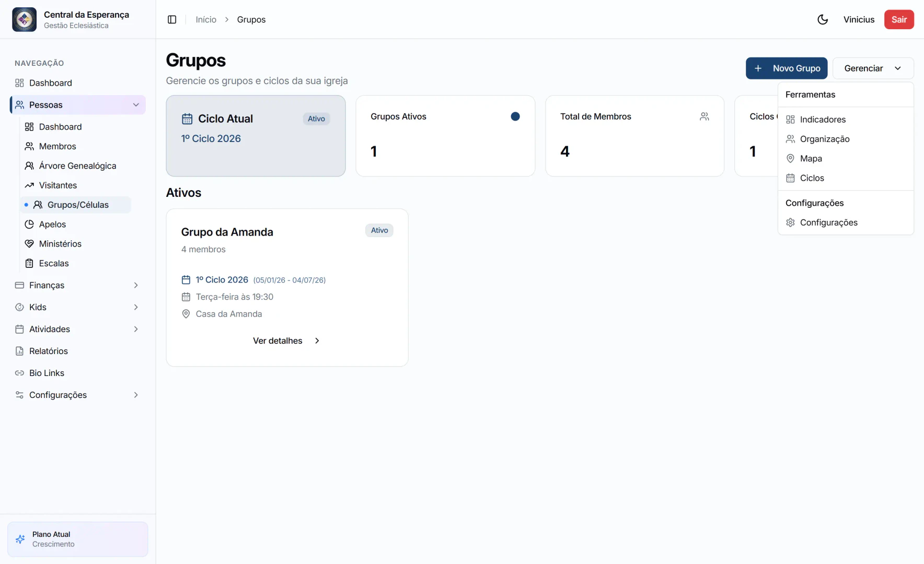Screen dimensions: 924x564
Task: Select Ciclos in the Gerenciar dropdown menu
Action: point(812,178)
